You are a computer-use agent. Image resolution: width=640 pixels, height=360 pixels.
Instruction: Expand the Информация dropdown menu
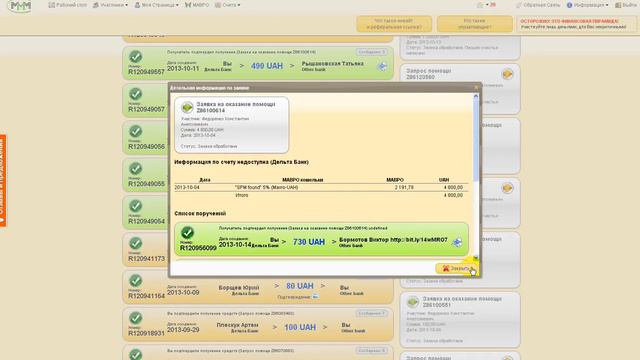coord(587,5)
